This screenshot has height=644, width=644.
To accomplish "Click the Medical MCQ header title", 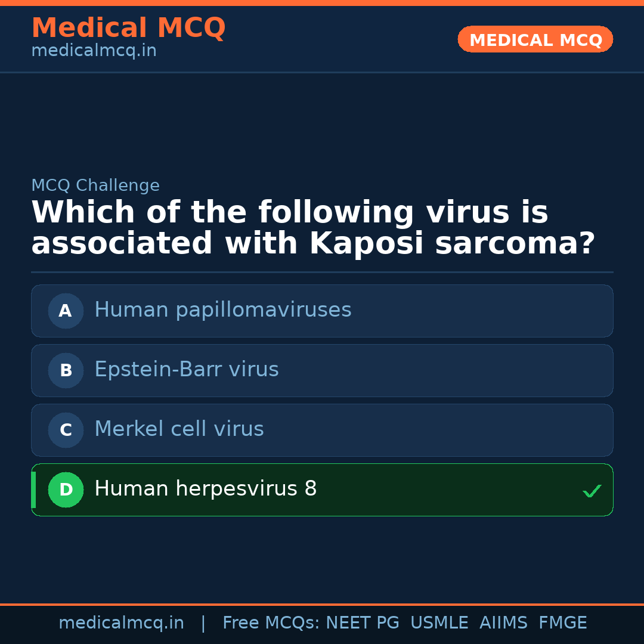I will pos(128,28).
